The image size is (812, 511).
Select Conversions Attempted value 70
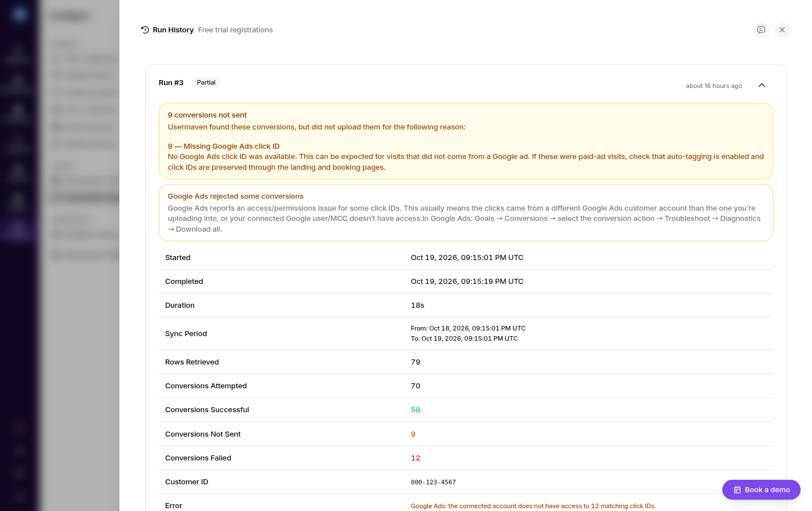pos(416,386)
